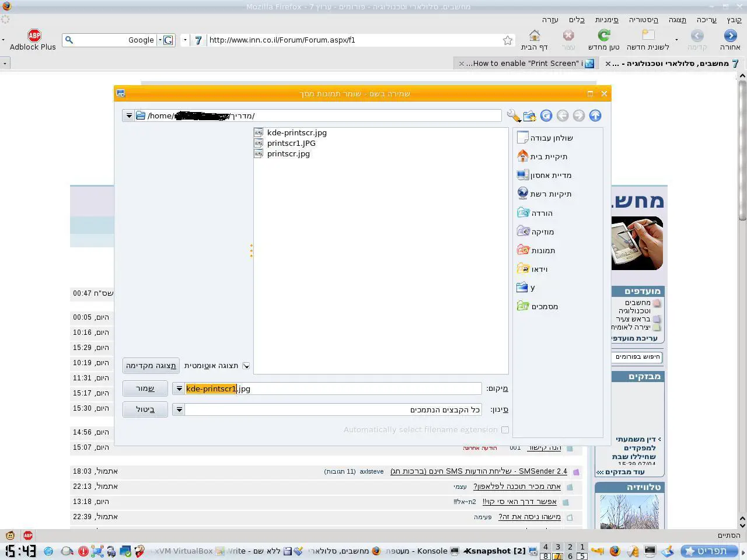Switch to the "How to enable Print Screen" tab
The width and height of the screenshot is (747, 560).
pos(525,64)
